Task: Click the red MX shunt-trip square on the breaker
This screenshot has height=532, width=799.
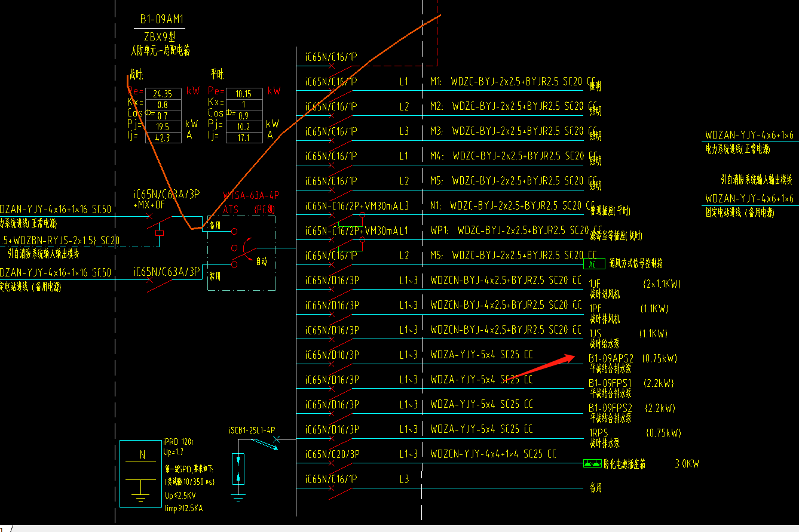Action: click(159, 233)
